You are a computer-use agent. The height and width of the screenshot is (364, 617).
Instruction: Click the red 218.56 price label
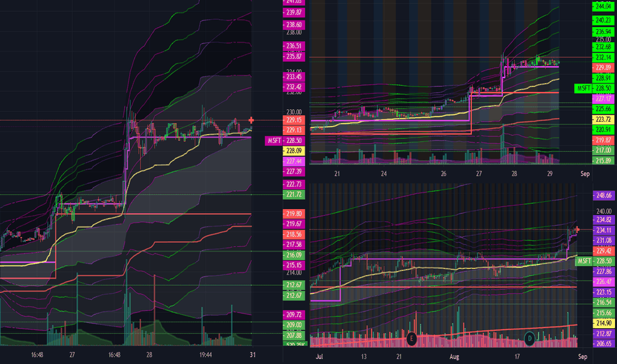293,234
